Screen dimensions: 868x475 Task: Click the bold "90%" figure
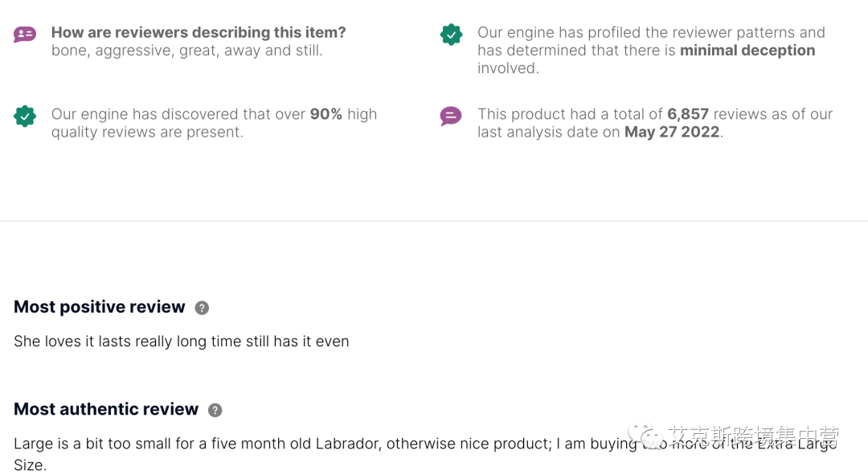click(325, 114)
